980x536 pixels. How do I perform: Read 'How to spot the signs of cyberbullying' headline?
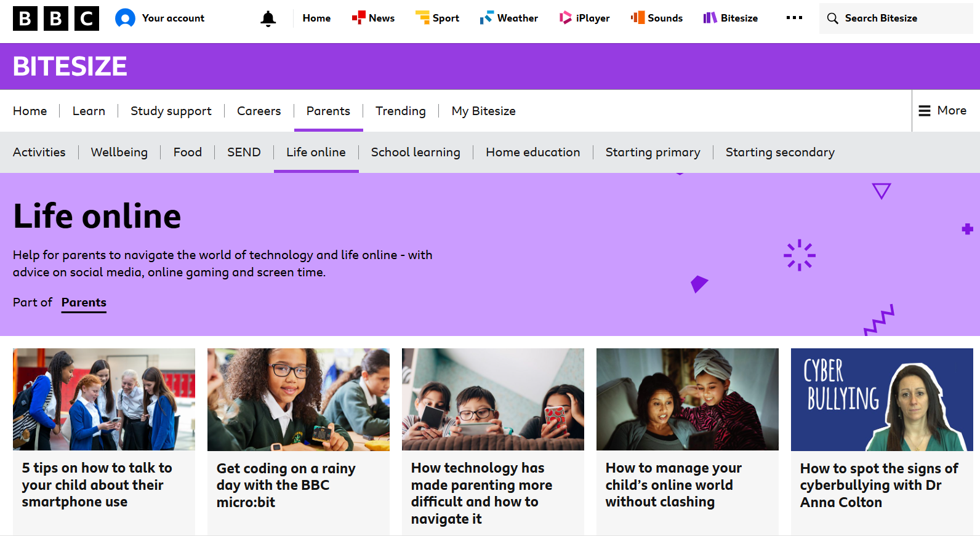tap(879, 486)
